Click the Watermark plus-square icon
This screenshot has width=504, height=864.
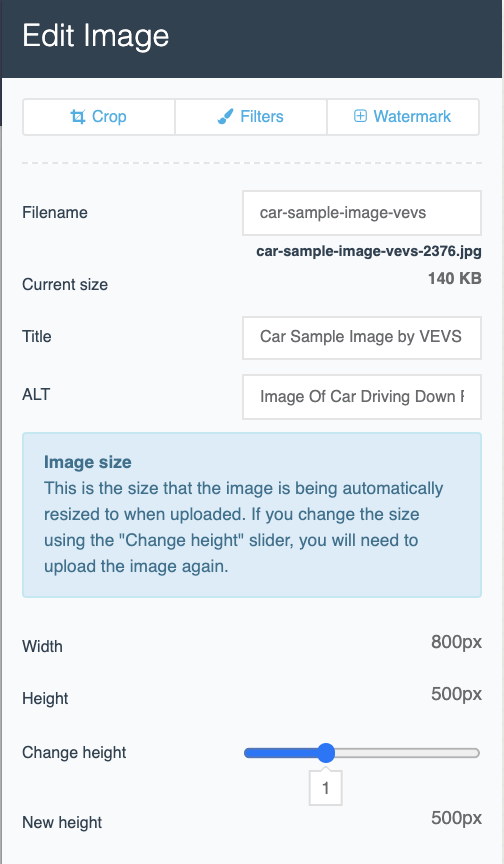(360, 116)
